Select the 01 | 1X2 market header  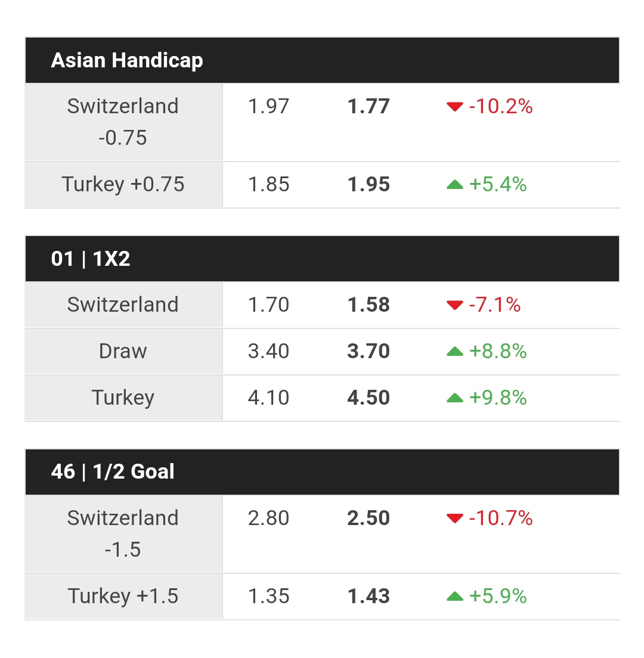pos(91,259)
